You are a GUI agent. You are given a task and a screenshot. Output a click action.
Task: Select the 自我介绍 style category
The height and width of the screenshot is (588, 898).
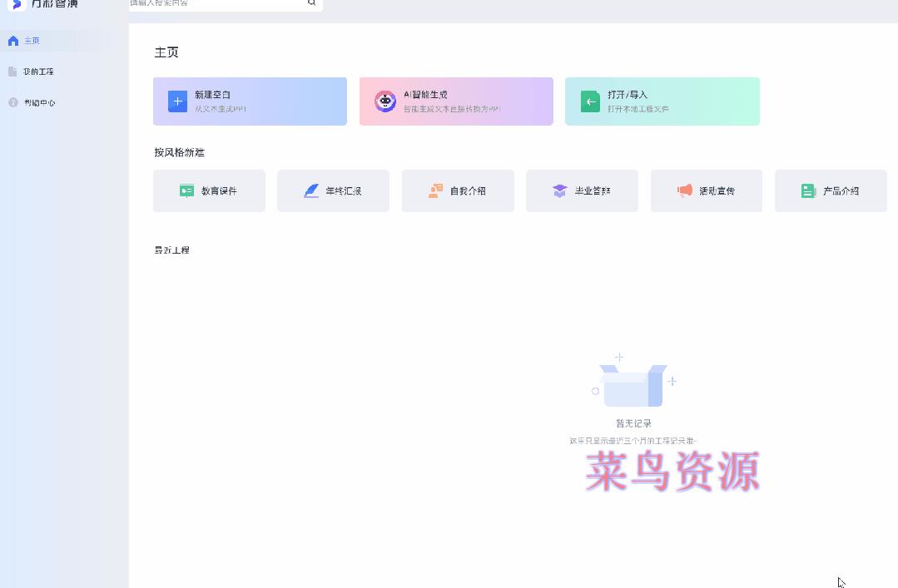(458, 190)
